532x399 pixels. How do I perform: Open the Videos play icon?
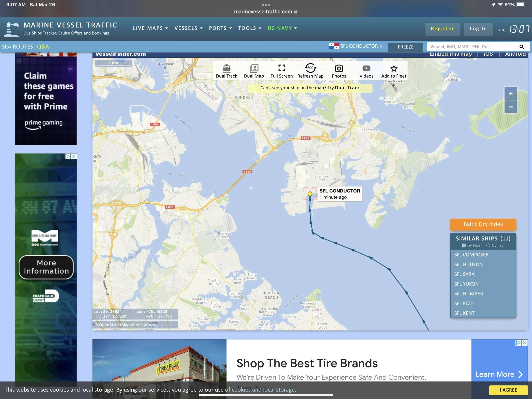(366, 68)
